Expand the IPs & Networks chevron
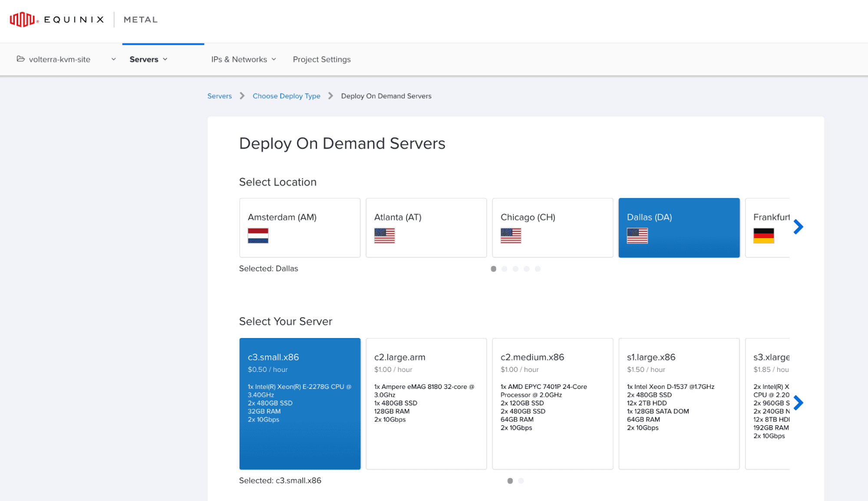The image size is (868, 501). [x=274, y=59]
